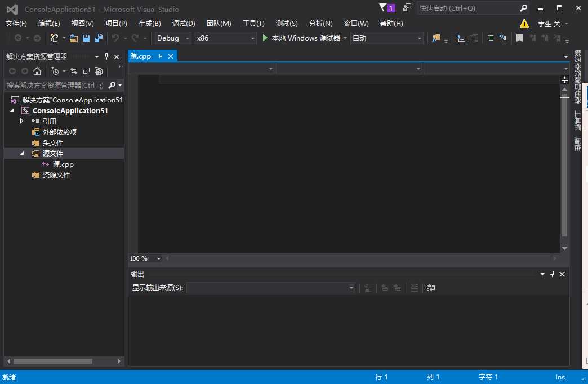Select 源.cpp in Solution Explorer
The width and height of the screenshot is (588, 384).
tap(64, 164)
